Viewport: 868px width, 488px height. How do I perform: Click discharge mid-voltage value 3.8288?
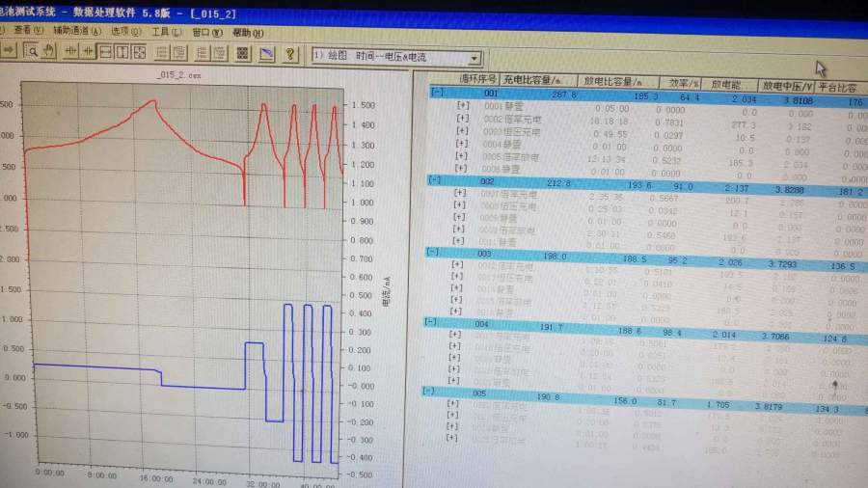pyautogui.click(x=790, y=190)
